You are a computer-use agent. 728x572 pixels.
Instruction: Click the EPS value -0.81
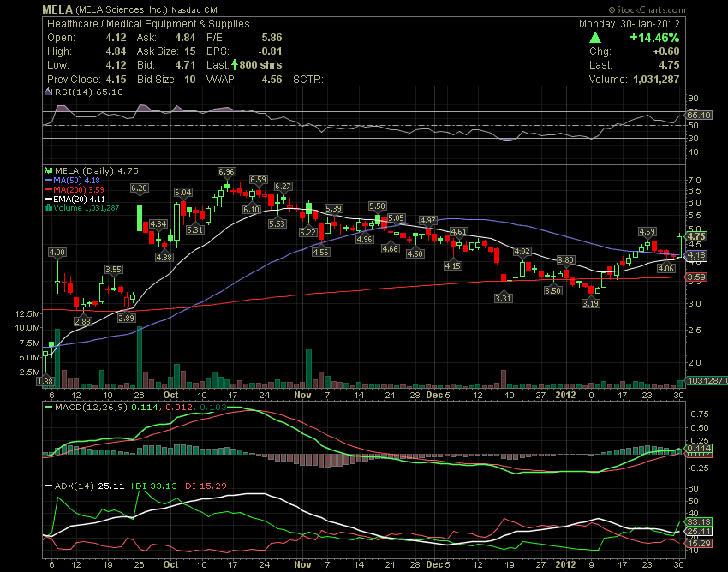(x=270, y=51)
